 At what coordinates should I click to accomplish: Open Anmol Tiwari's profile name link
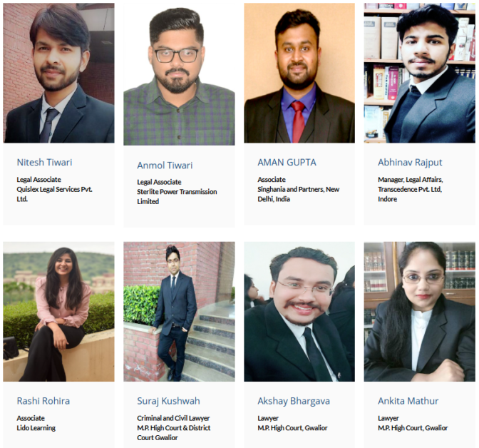pyautogui.click(x=165, y=165)
